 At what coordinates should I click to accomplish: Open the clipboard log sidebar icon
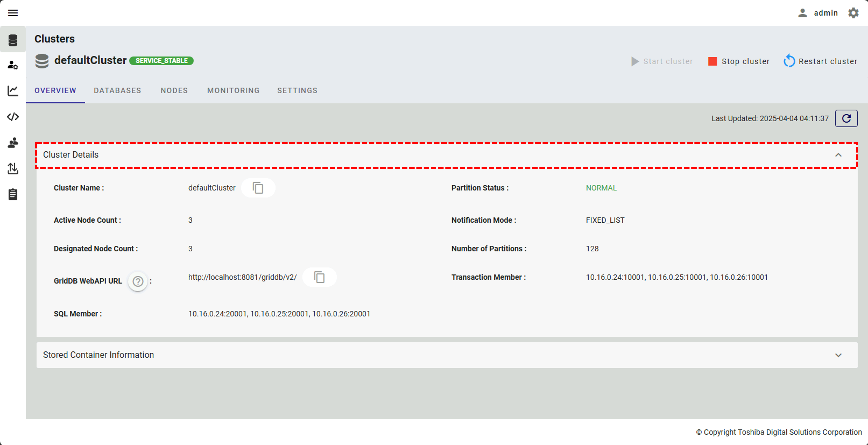pos(13,195)
